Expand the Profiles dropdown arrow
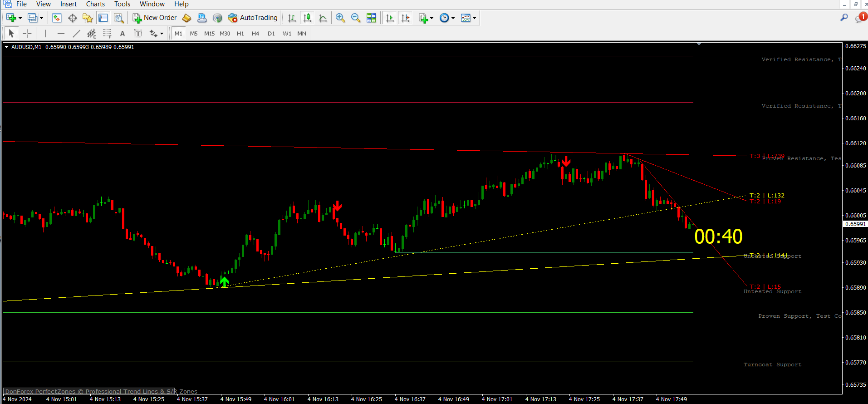 41,18
